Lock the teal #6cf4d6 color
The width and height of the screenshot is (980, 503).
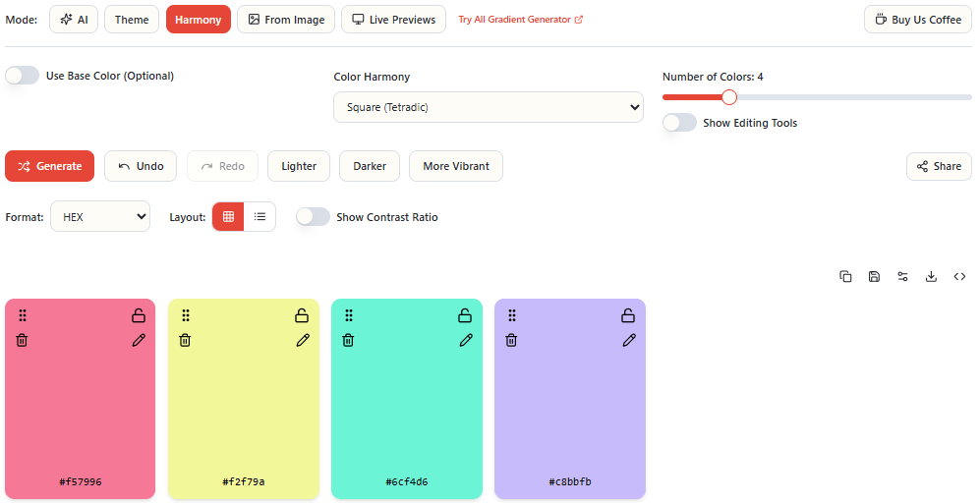466,315
